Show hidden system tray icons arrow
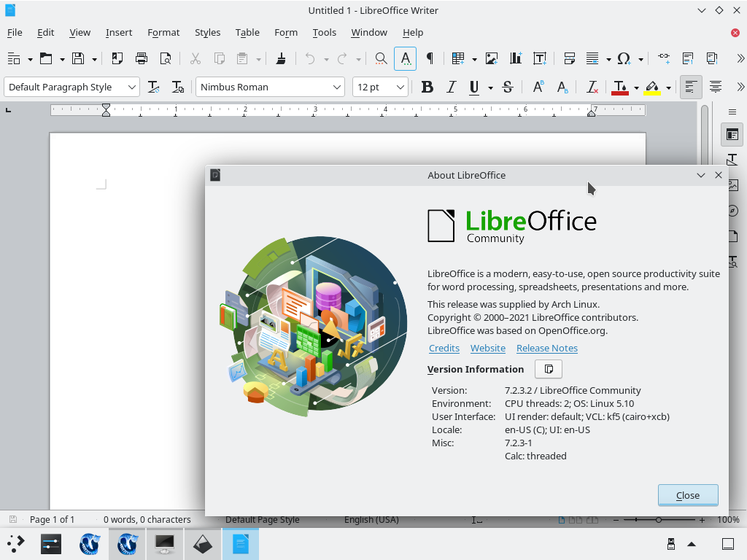The width and height of the screenshot is (747, 560). pyautogui.click(x=692, y=544)
